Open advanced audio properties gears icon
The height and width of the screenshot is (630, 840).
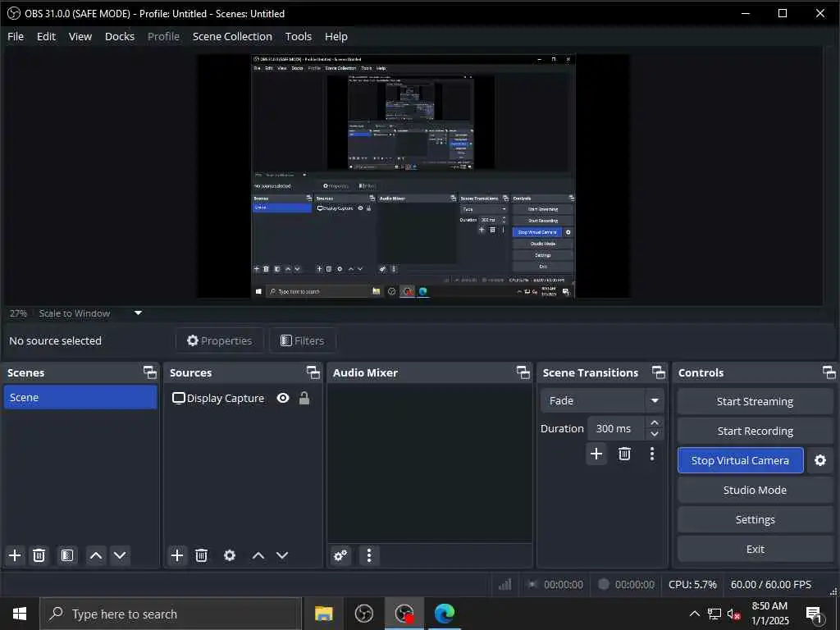pyautogui.click(x=340, y=555)
